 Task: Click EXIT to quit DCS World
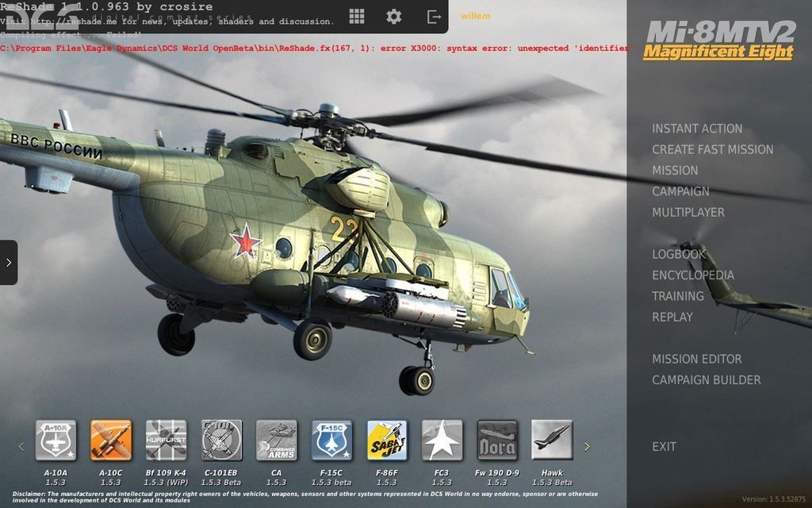[665, 446]
